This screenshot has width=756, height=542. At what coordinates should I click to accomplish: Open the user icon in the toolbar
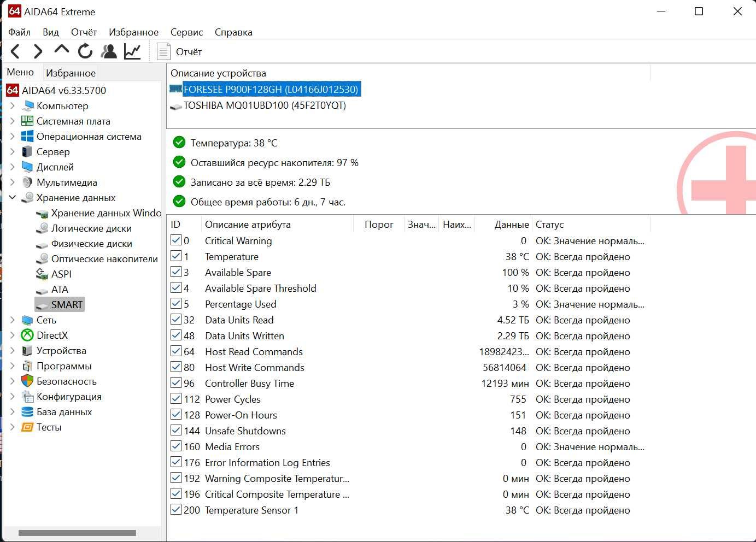[109, 51]
